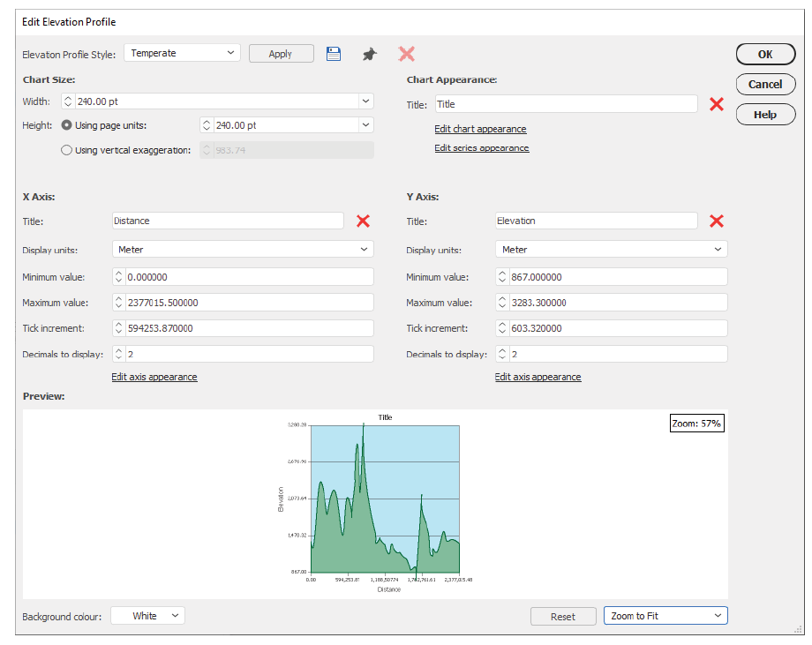Confirm with the OK button
The height and width of the screenshot is (645, 812).
click(765, 55)
